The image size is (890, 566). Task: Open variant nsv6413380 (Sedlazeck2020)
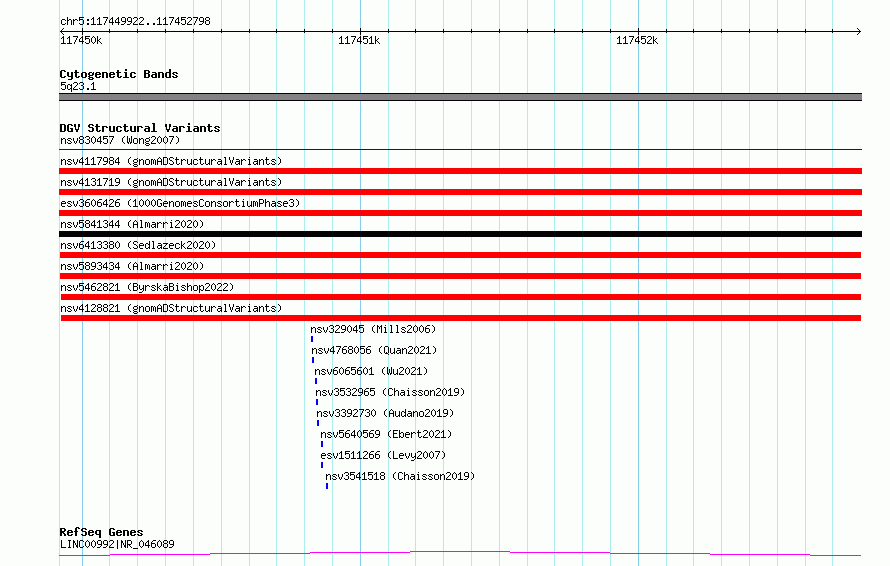[x=138, y=245]
